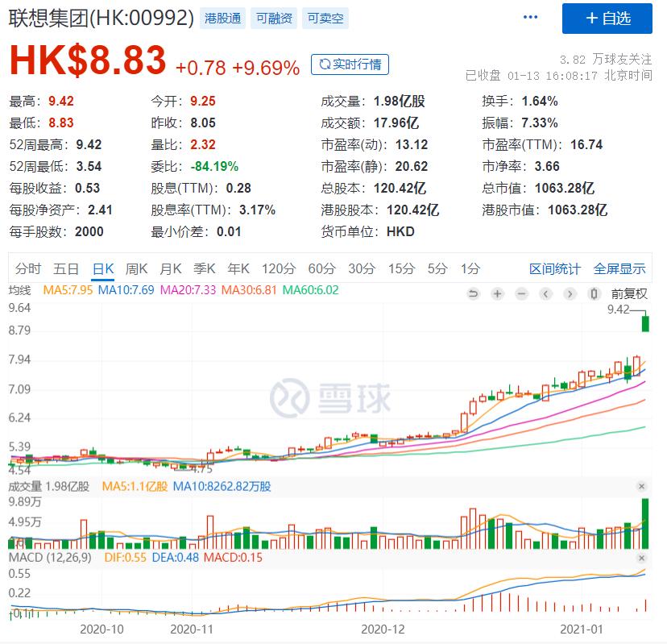Pan the chart right using the right arrow icon
The image size is (667, 644).
[x=570, y=294]
